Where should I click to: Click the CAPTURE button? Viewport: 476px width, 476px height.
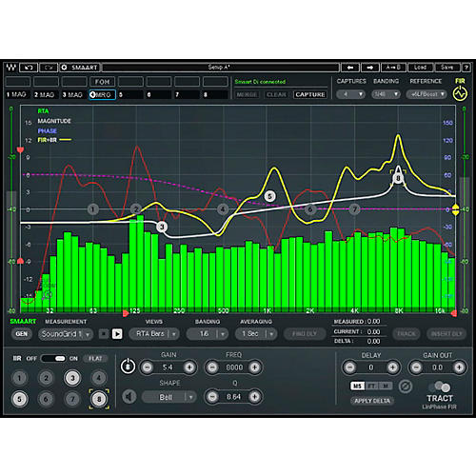310,94
